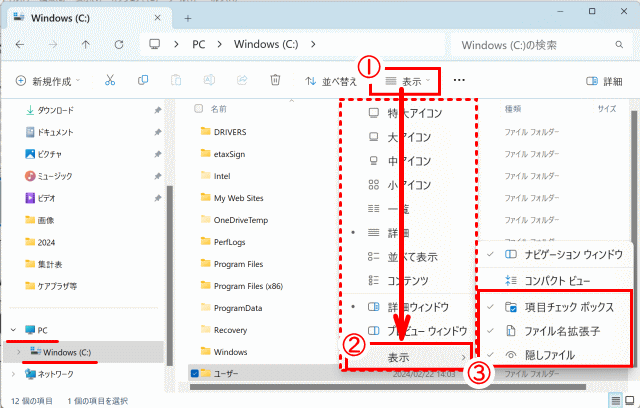Click chevron after Windows (C:) in address bar
640x408 pixels.
(x=313, y=44)
